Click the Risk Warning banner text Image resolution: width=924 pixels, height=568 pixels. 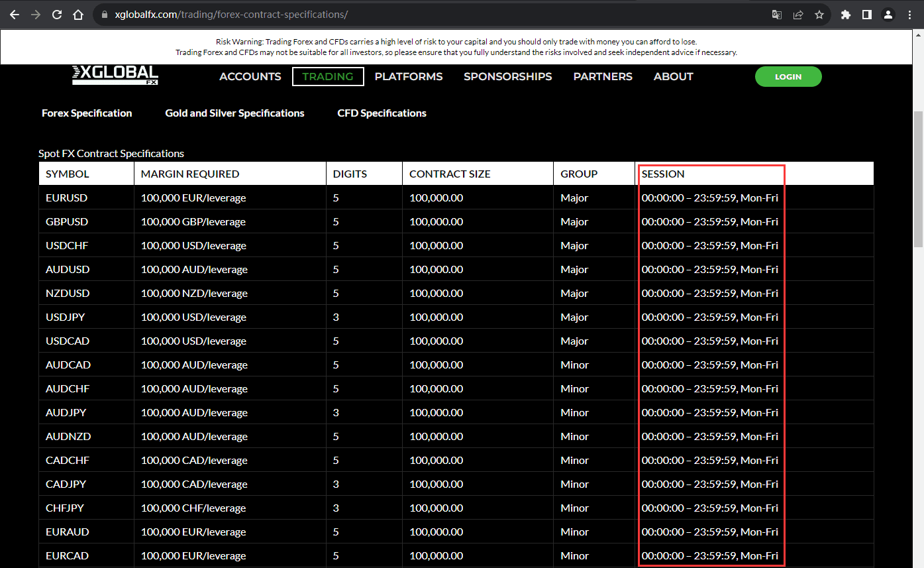456,46
